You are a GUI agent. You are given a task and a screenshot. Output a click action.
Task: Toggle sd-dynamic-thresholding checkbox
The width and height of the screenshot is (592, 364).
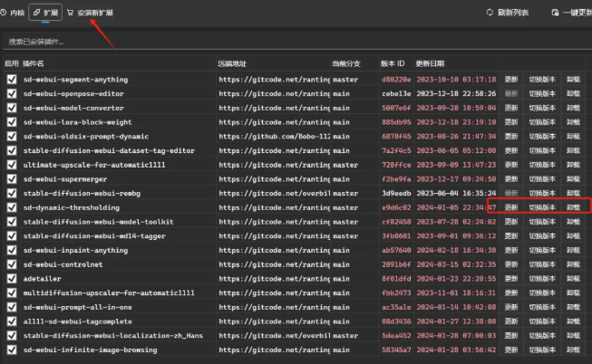coord(12,207)
